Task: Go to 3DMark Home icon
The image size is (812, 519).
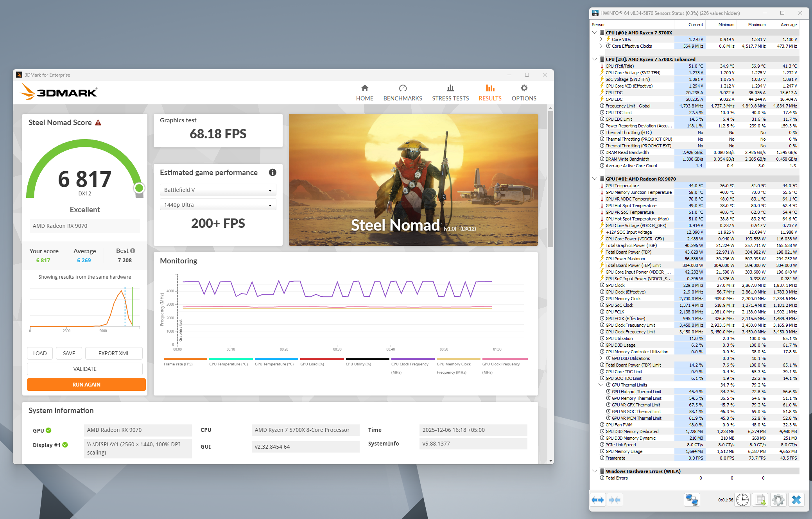Action: [x=364, y=88]
